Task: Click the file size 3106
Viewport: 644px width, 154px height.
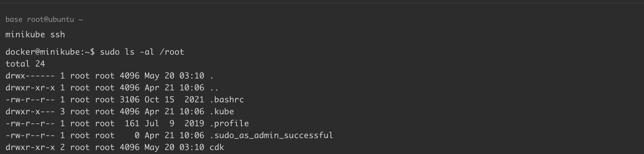Action: (130, 100)
